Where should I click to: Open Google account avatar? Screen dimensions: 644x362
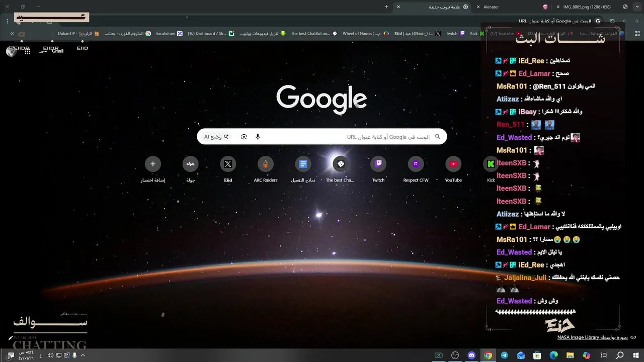click(x=11, y=51)
